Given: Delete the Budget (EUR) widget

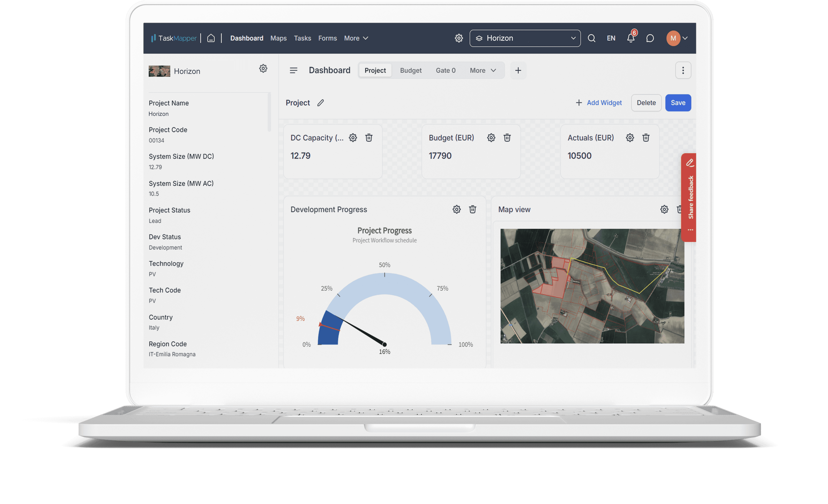Looking at the screenshot, I should 507,137.
